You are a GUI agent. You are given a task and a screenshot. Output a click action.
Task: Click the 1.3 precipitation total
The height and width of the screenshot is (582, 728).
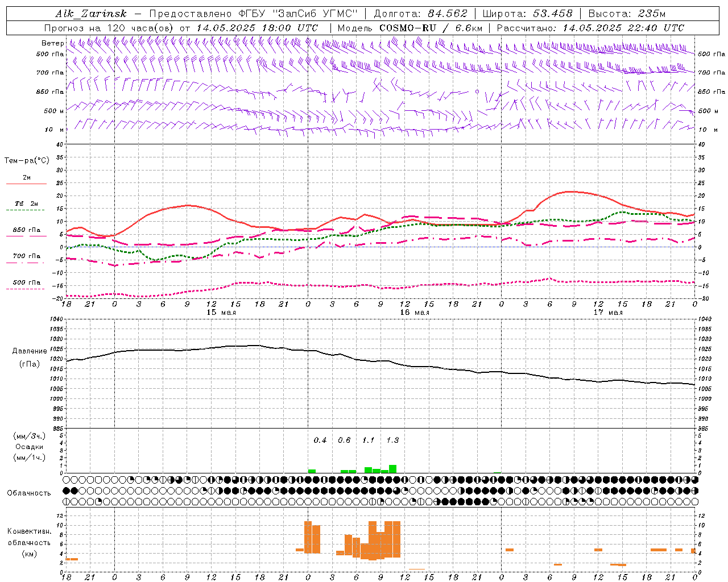point(392,440)
